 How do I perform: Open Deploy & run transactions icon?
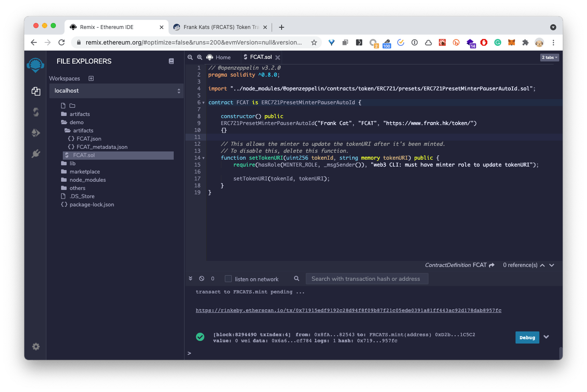pyautogui.click(x=36, y=133)
